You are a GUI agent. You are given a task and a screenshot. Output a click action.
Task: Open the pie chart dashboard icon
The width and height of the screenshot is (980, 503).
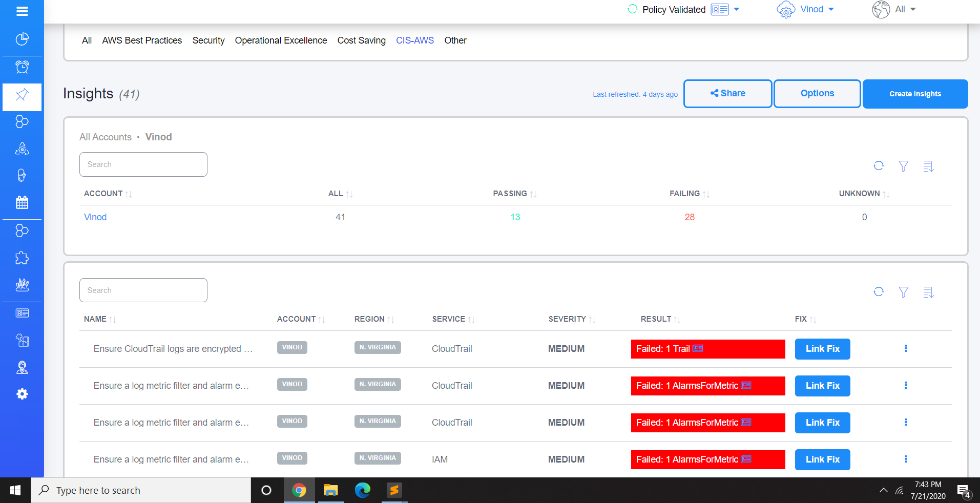(22, 39)
